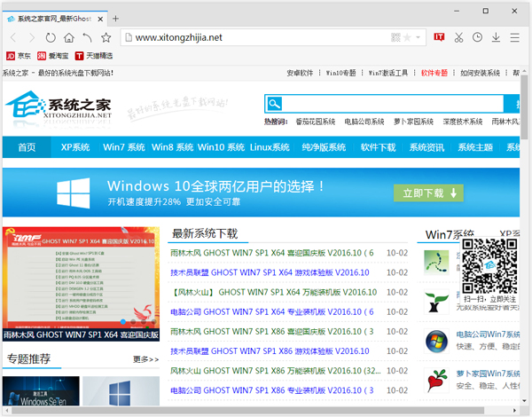Click the browser forward arrow
The image size is (532, 417).
coord(32,37)
